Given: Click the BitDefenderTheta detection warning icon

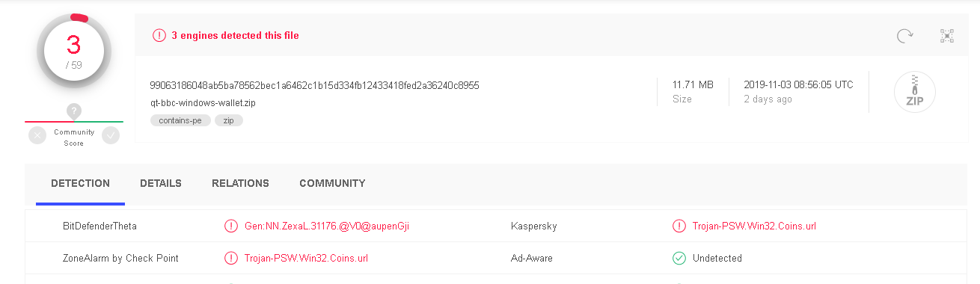Looking at the screenshot, I should (x=231, y=226).
